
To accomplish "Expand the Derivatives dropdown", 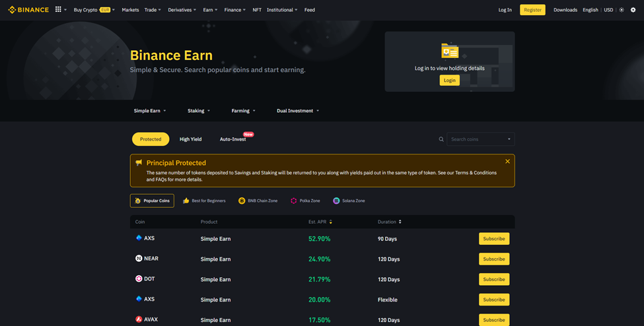I will click(182, 10).
